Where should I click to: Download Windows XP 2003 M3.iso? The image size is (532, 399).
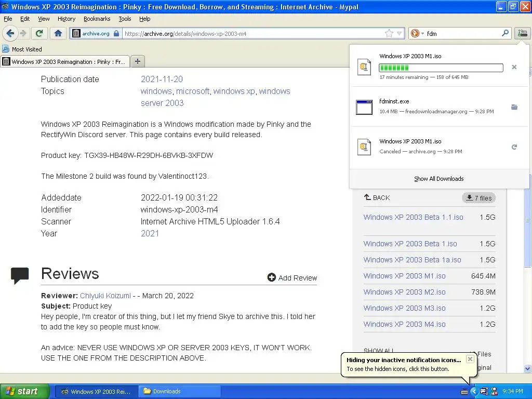(404, 308)
